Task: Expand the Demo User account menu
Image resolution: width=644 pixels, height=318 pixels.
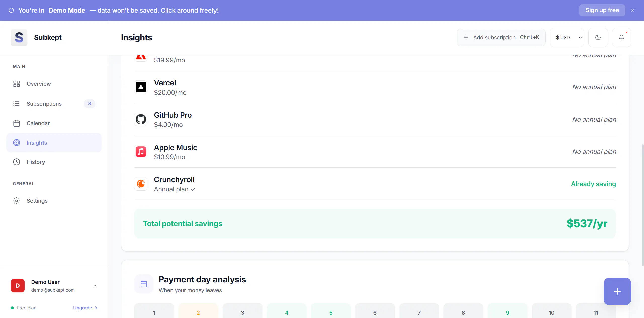Action: point(95,286)
